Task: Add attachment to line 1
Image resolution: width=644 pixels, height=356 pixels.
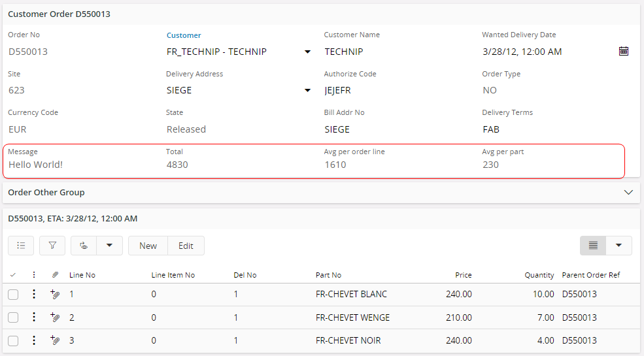Action: [x=55, y=295]
